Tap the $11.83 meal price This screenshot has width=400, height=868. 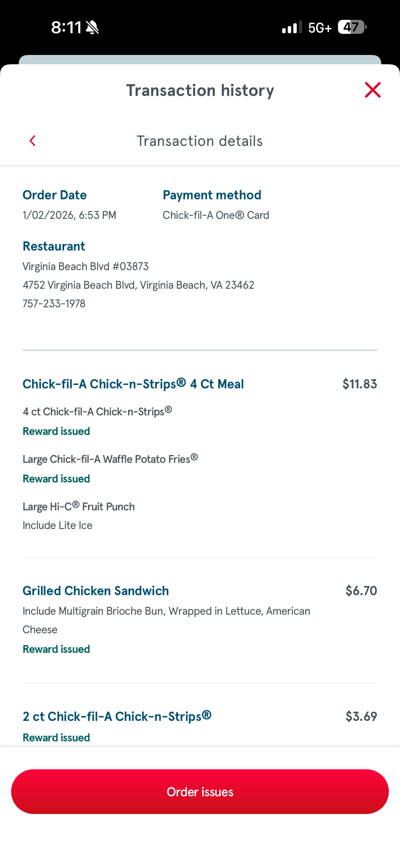pos(359,384)
